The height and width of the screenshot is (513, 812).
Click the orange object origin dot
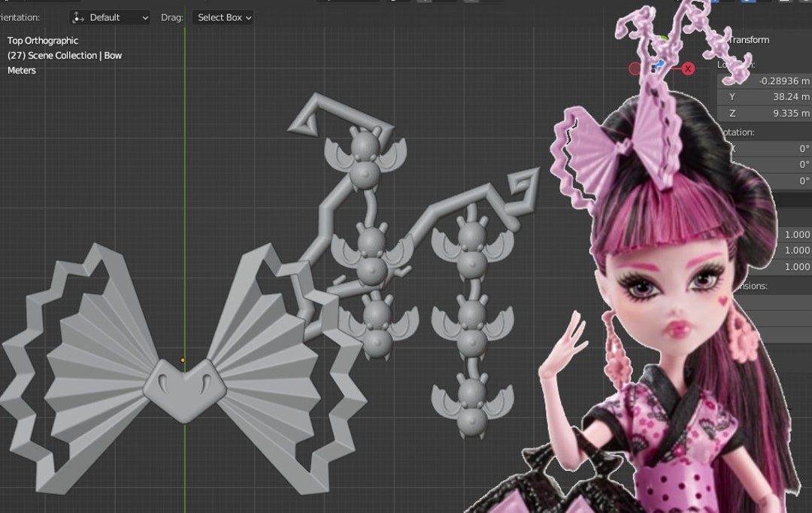[183, 360]
